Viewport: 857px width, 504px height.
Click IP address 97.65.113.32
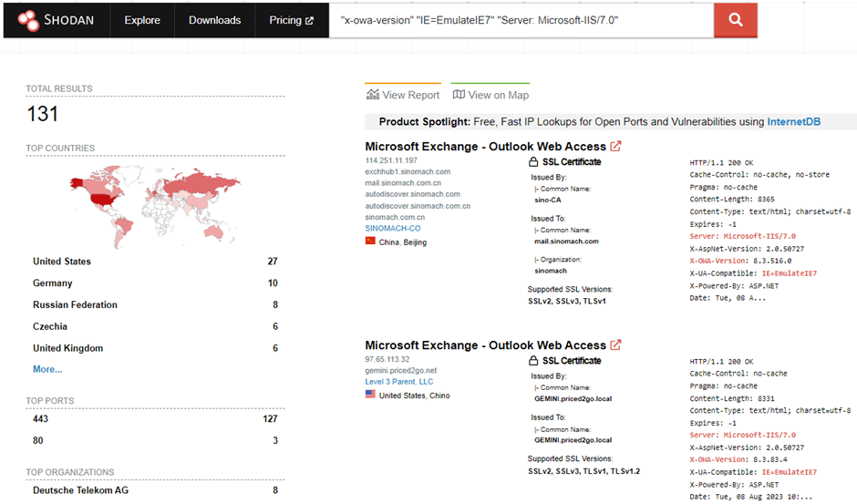pos(387,359)
